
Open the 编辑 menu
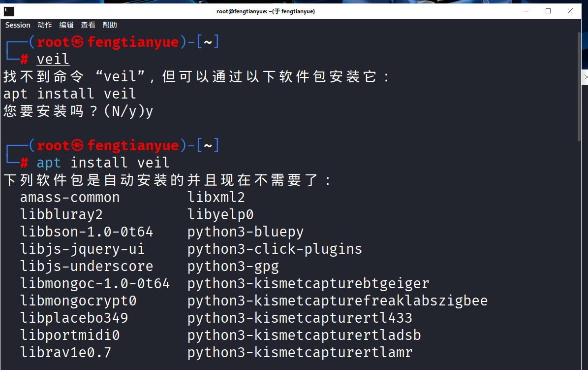(x=66, y=25)
